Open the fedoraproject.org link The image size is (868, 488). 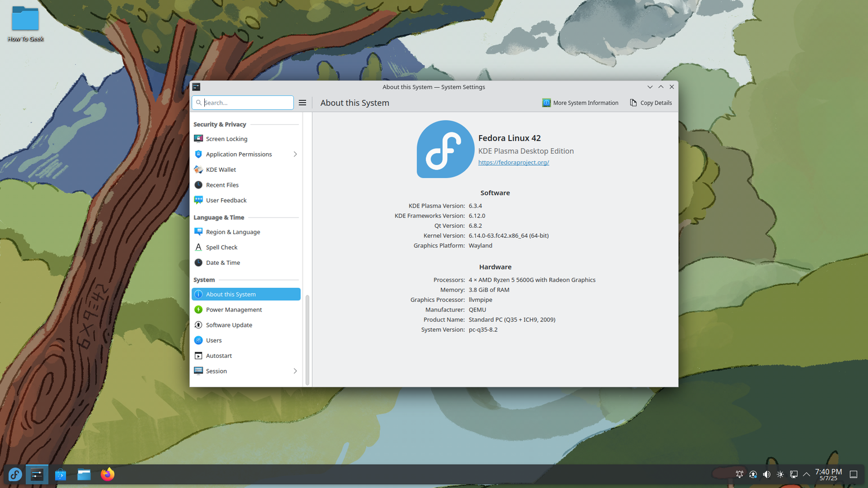[x=513, y=162]
